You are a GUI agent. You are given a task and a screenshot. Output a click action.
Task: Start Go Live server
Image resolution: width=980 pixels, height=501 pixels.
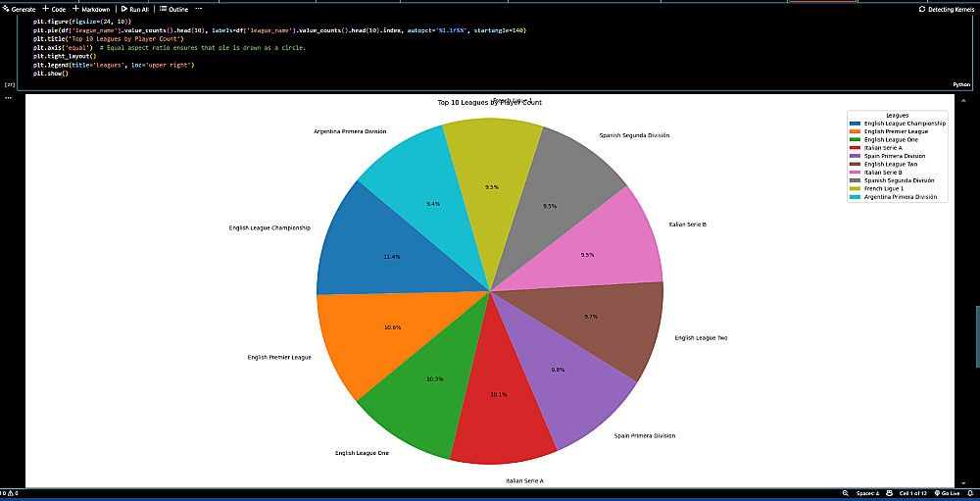[947, 493]
